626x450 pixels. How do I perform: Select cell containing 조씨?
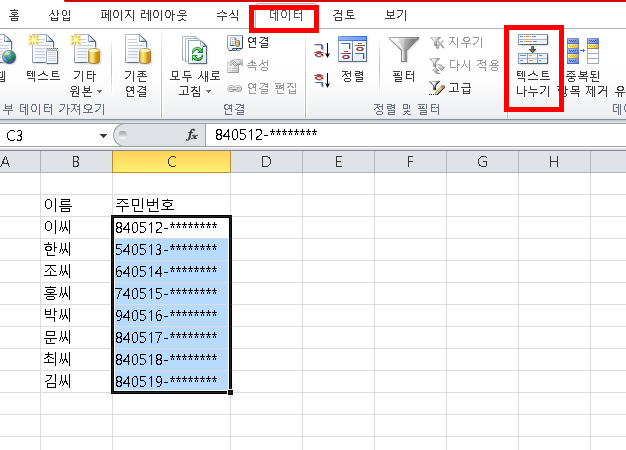[76, 271]
